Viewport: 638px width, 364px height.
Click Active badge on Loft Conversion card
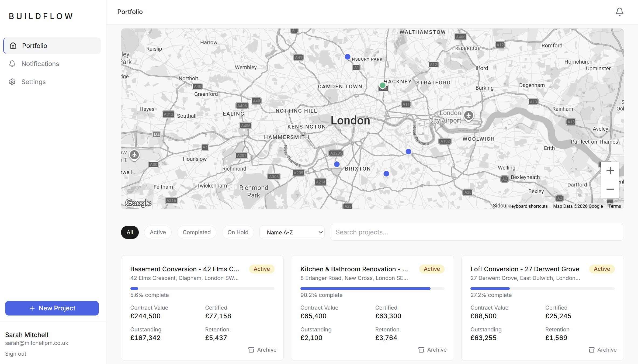pos(602,269)
